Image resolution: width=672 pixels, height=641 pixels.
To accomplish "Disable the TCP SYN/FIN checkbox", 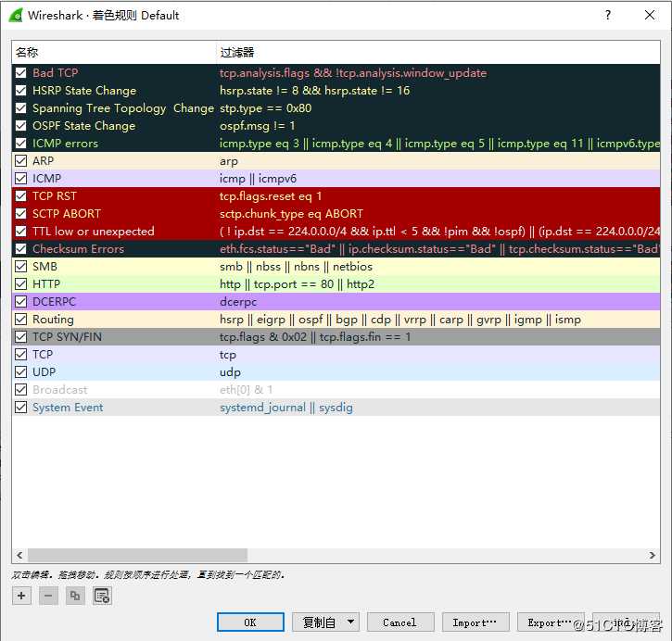I will 21,336.
